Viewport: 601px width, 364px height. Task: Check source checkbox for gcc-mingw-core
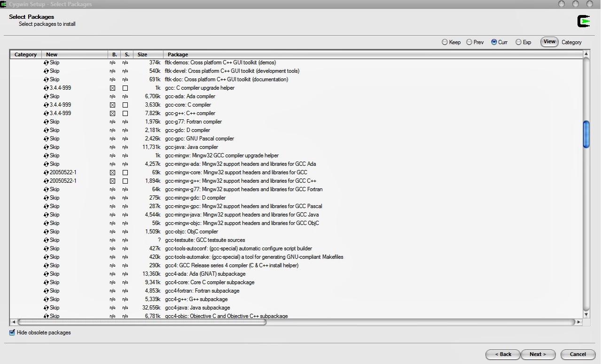[125, 172]
